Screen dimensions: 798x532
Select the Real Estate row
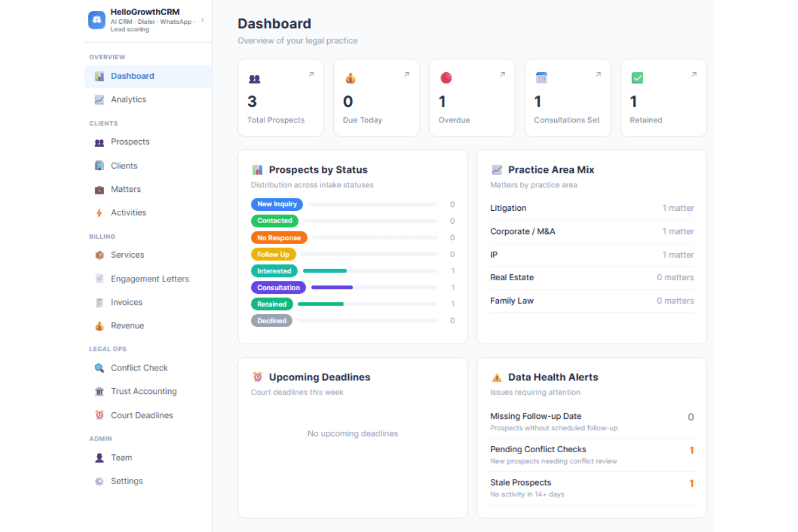[592, 278]
